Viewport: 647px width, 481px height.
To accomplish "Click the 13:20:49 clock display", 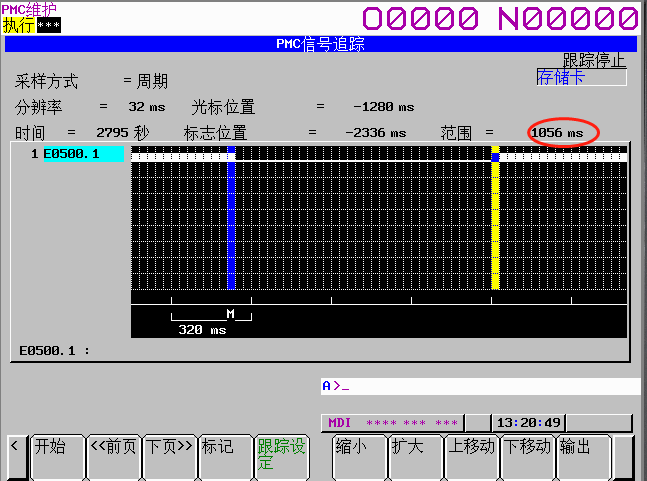I will point(528,423).
